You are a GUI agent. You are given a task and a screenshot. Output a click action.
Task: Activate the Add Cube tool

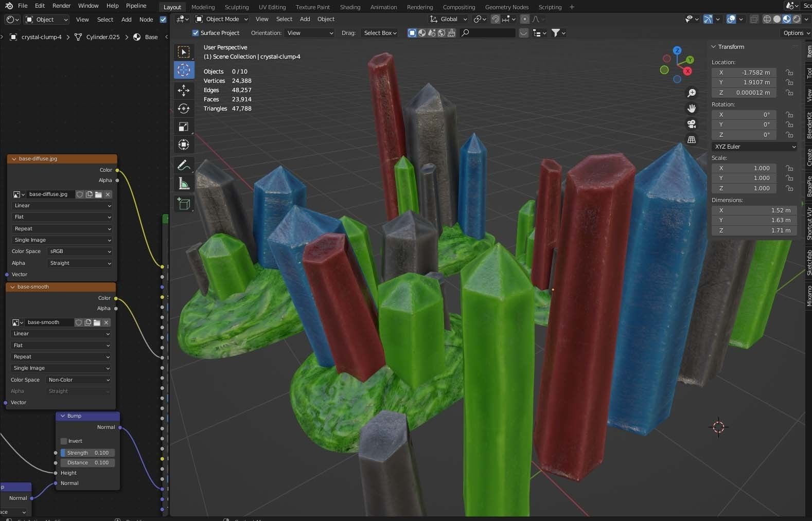(x=184, y=204)
